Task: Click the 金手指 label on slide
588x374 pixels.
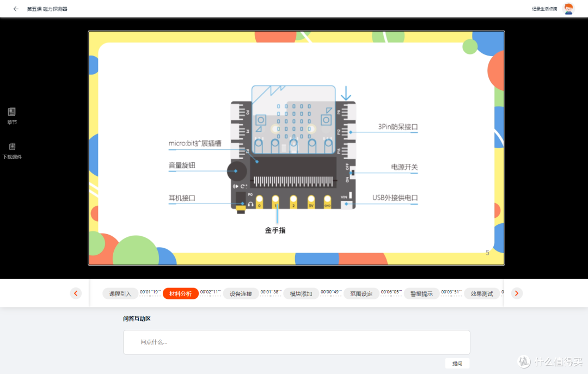Action: click(275, 230)
